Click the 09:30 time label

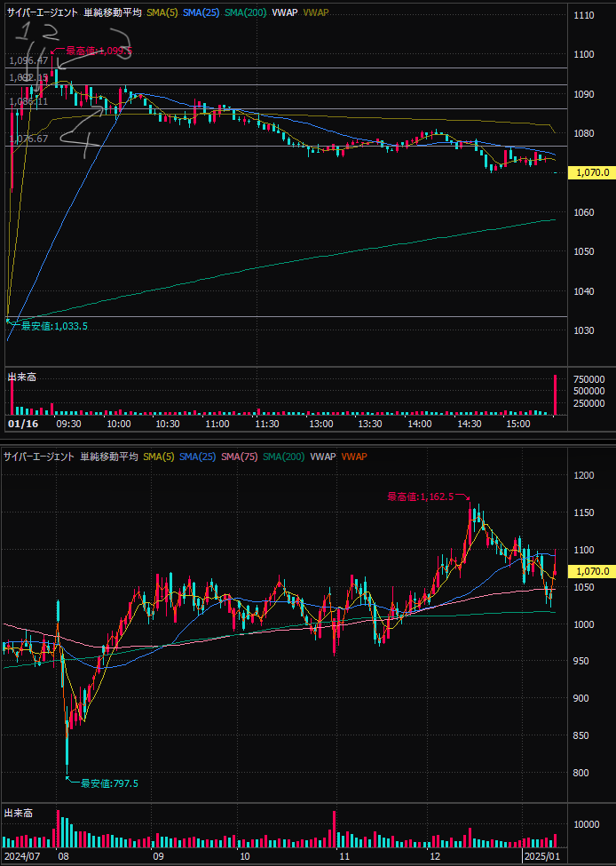[69, 424]
